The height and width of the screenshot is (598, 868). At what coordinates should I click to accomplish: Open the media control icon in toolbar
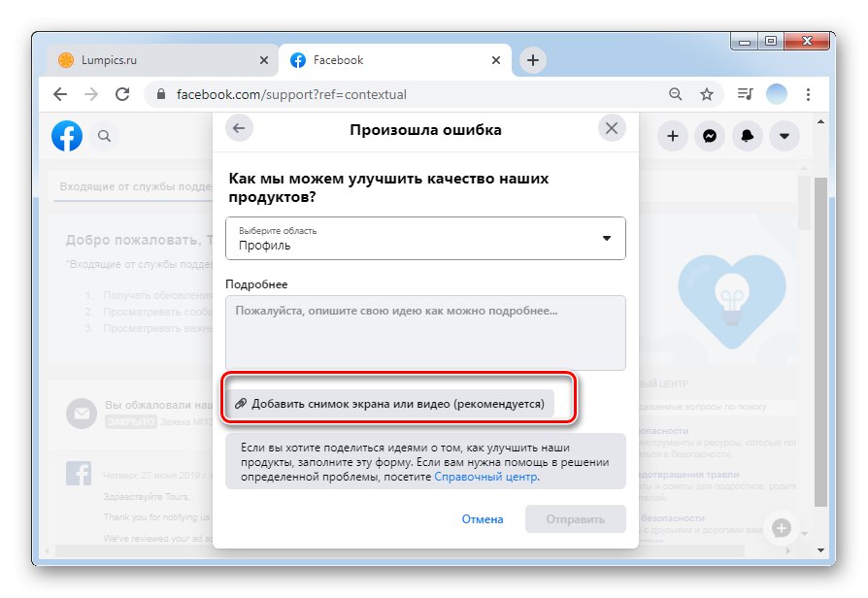[745, 94]
